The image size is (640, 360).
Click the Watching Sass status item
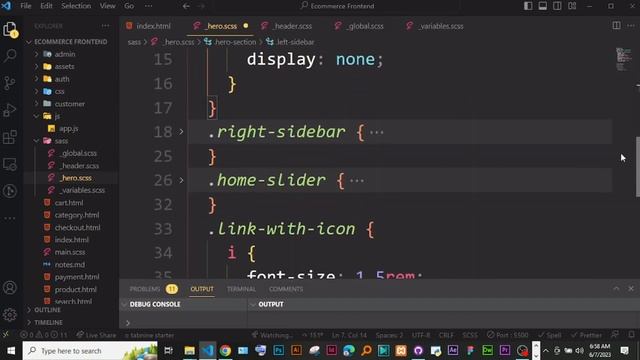pos(272,335)
